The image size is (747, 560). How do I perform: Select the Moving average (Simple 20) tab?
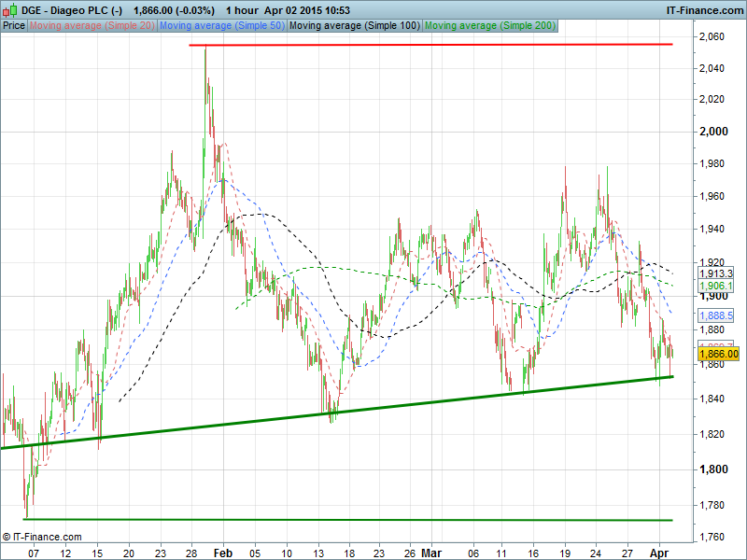point(92,26)
